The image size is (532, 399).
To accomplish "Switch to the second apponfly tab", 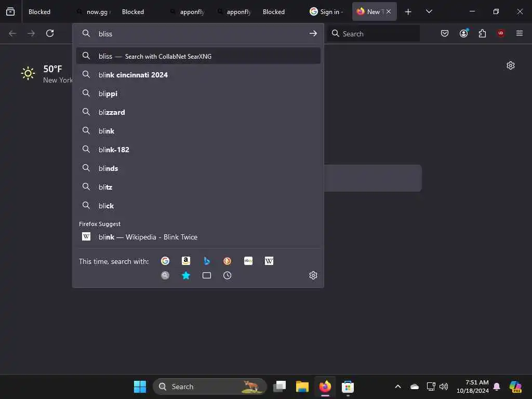I will click(234, 12).
